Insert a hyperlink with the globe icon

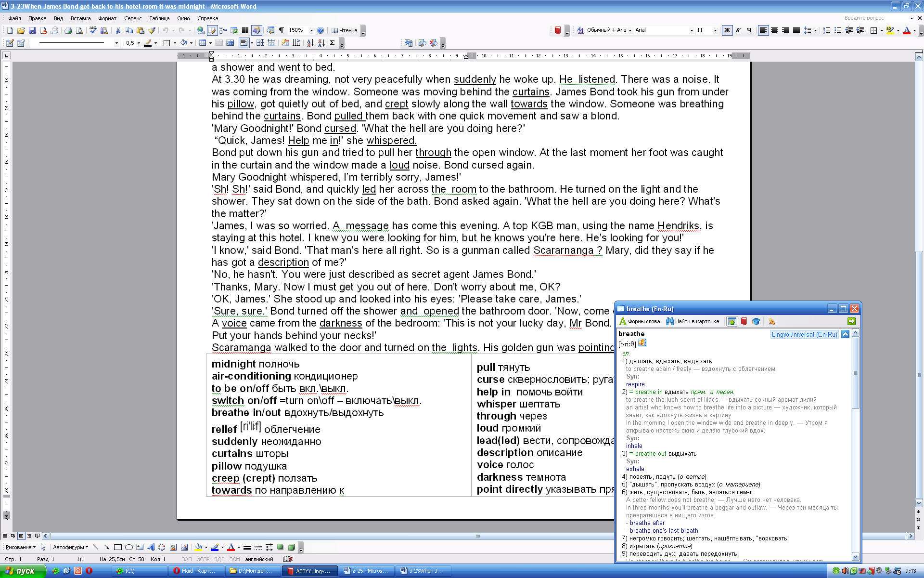pos(201,30)
